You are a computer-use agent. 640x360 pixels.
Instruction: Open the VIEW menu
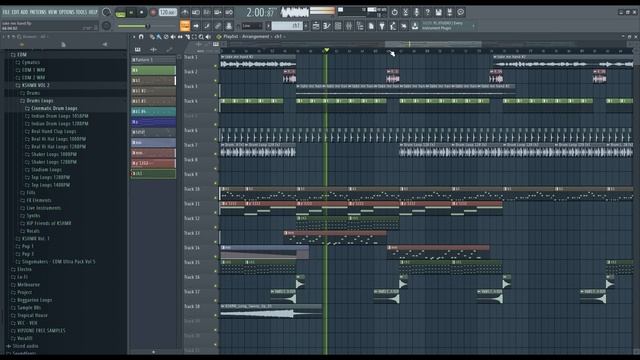point(53,12)
